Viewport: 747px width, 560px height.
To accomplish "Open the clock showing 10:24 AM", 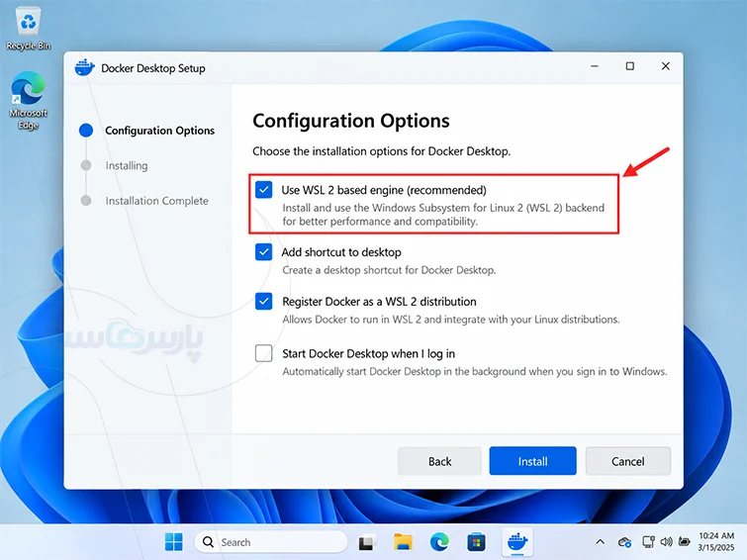I will point(716,542).
